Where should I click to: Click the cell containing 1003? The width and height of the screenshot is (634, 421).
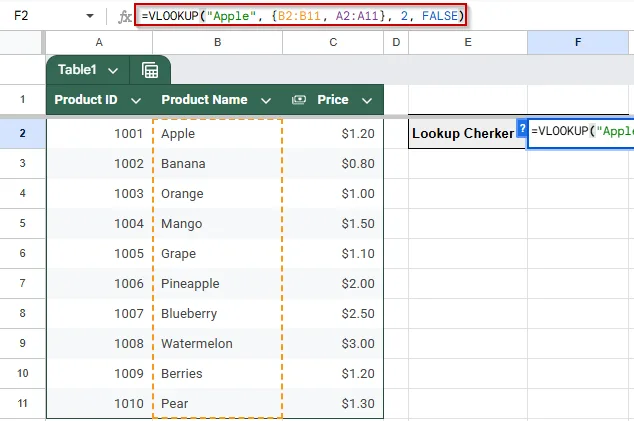point(99,193)
